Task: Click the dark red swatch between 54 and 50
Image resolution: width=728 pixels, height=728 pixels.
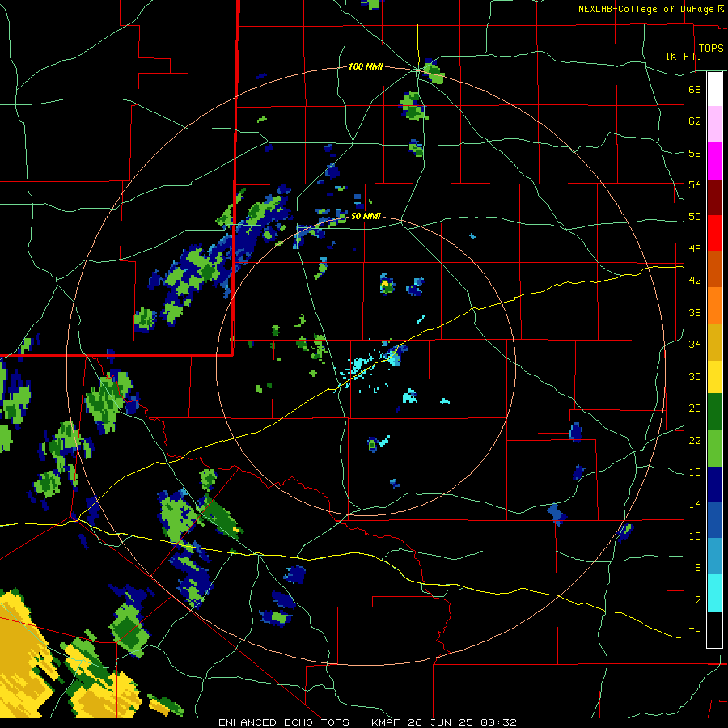Action: tap(714, 197)
